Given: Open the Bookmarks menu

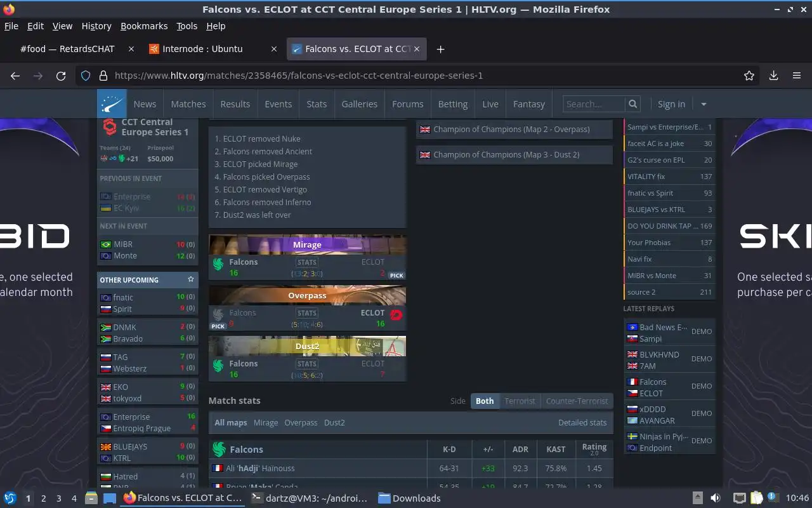Looking at the screenshot, I should pos(144,26).
